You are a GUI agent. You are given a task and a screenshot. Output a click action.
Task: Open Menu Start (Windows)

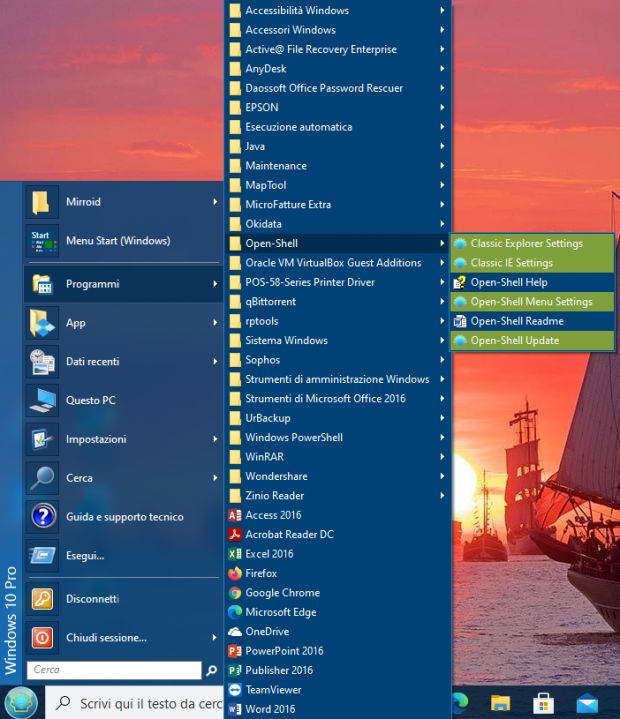tap(123, 241)
